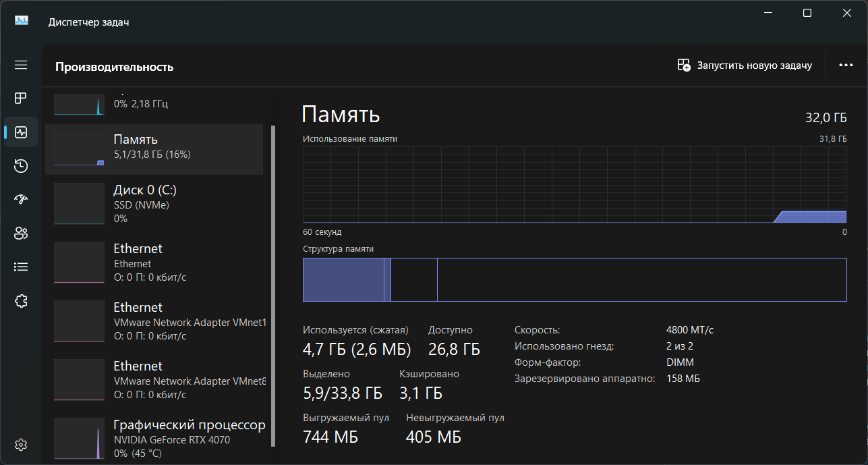Click the 405 МБ non-paged pool value
This screenshot has width=868, height=465.
click(434, 437)
